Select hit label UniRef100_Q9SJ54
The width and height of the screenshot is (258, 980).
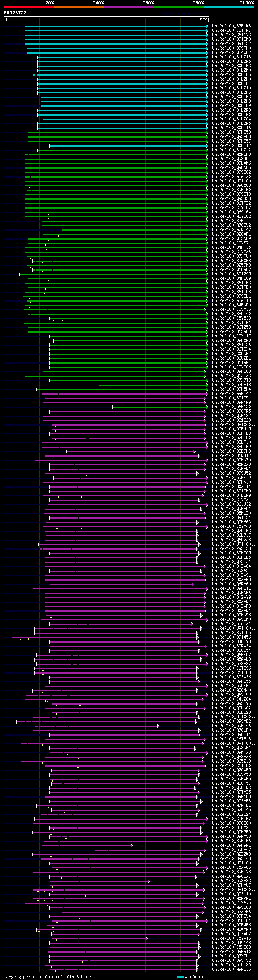231,159
